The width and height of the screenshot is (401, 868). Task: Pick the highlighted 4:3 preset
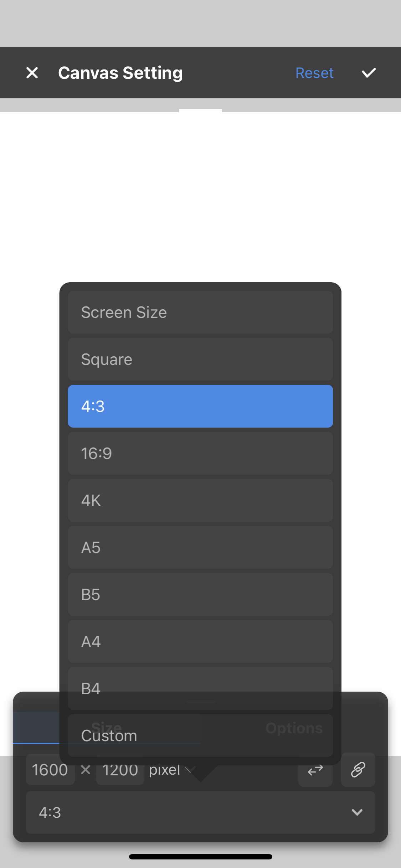pyautogui.click(x=200, y=406)
